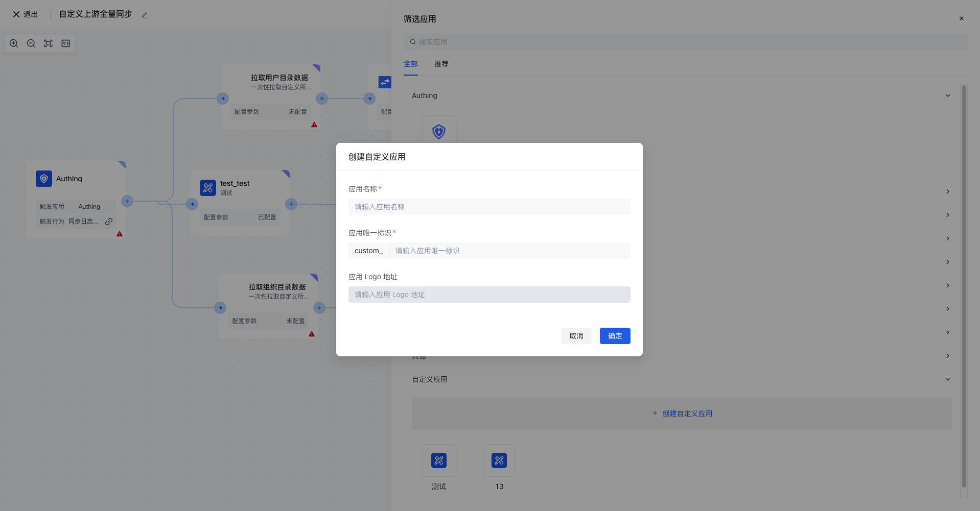Click plus connector right of Authing node
Viewport: 980px width, 511px height.
click(x=127, y=201)
